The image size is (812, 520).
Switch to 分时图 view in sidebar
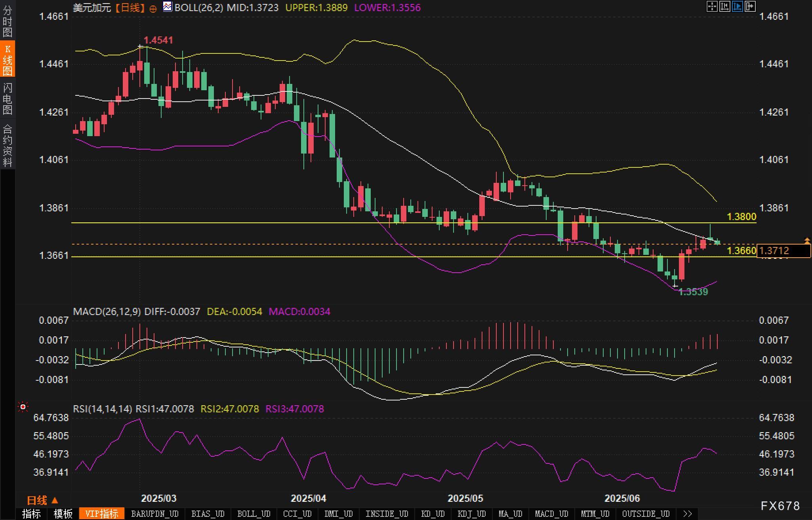pos(8,21)
